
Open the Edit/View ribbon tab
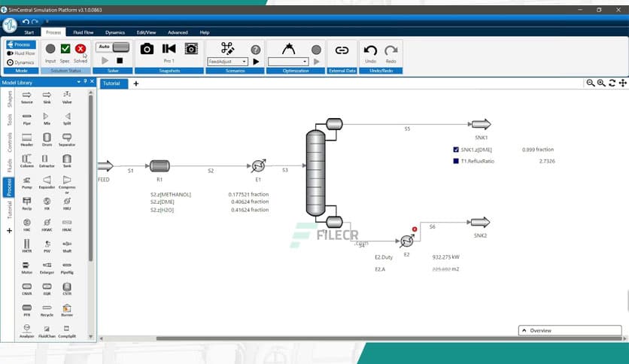(147, 32)
